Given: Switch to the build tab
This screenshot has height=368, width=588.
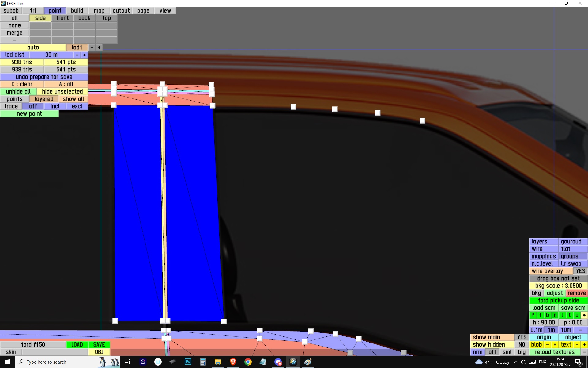Looking at the screenshot, I should tap(77, 11).
